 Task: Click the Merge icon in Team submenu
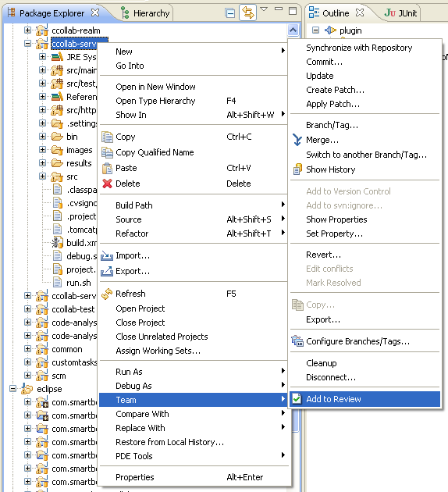(x=297, y=140)
